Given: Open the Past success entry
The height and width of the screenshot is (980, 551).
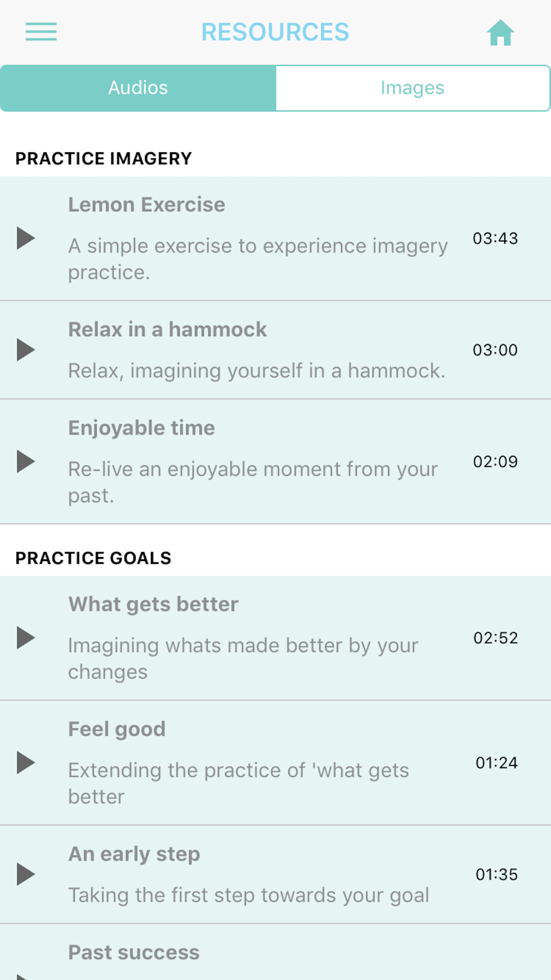Looking at the screenshot, I should tap(275, 952).
